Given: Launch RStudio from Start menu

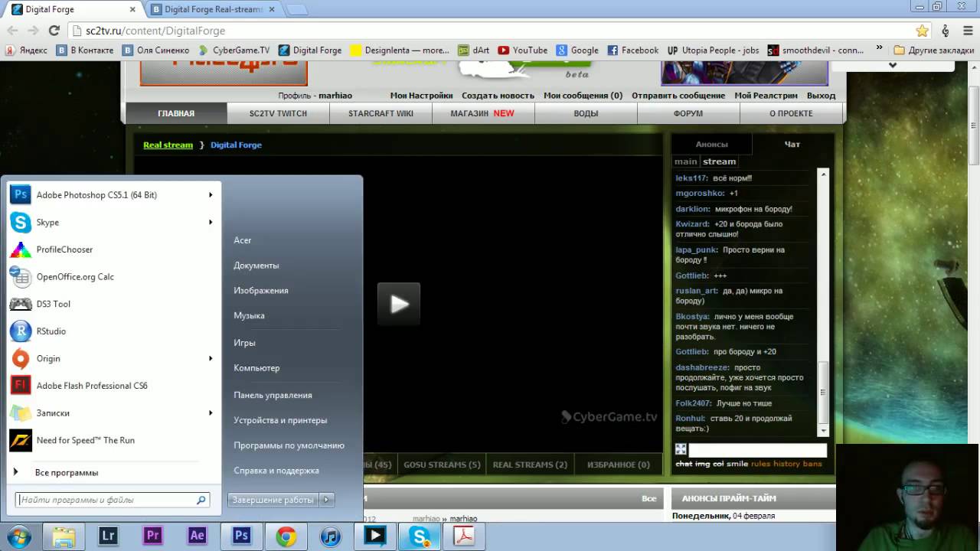Looking at the screenshot, I should pyautogui.click(x=113, y=331).
